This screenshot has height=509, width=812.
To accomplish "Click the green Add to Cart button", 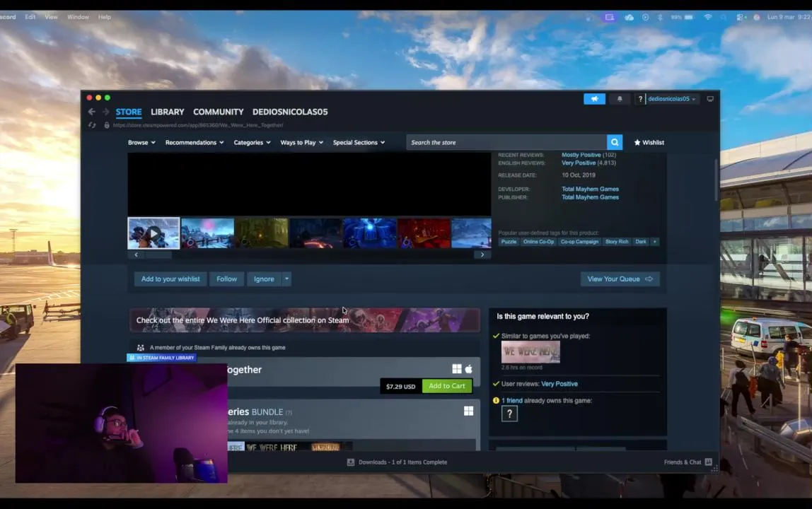I will point(447,386).
